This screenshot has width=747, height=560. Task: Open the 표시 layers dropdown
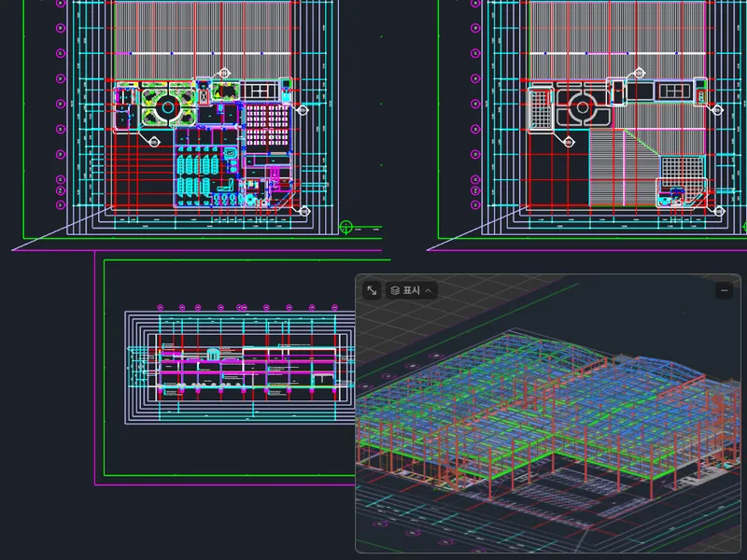[411, 290]
